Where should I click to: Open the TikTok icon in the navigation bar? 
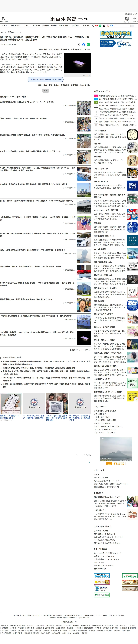click(x=104, y=26)
